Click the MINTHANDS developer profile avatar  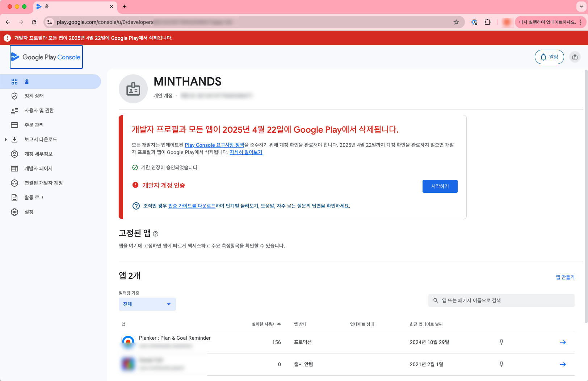tap(133, 89)
